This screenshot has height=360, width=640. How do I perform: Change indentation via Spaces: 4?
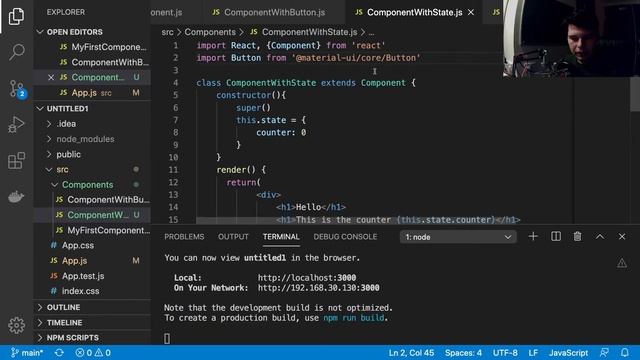click(463, 353)
